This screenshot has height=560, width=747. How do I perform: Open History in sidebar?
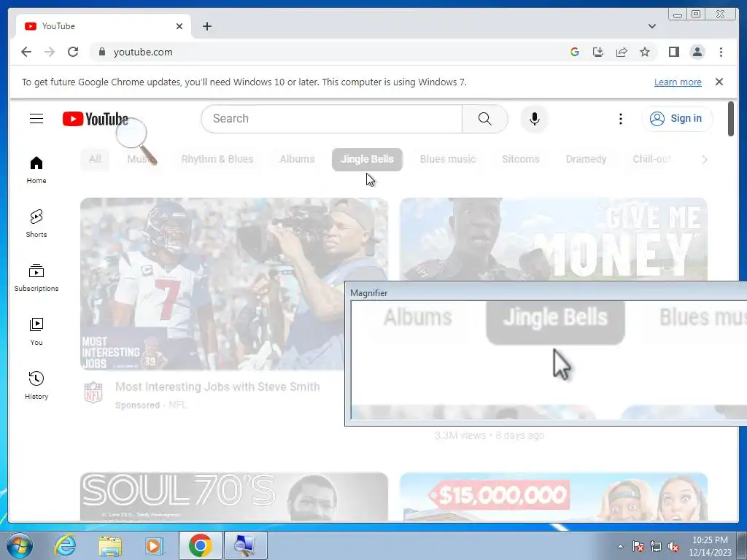(36, 386)
